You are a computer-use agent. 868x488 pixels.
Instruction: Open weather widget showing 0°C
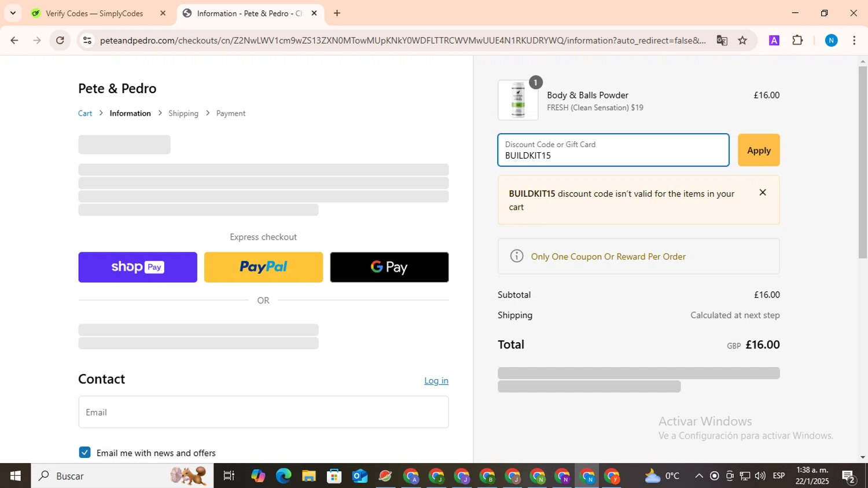663,476
